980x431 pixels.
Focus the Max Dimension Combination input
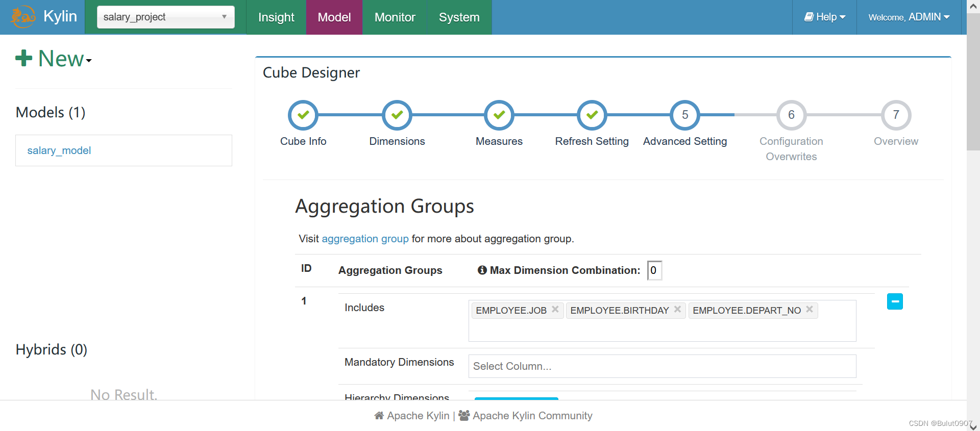pyautogui.click(x=654, y=270)
